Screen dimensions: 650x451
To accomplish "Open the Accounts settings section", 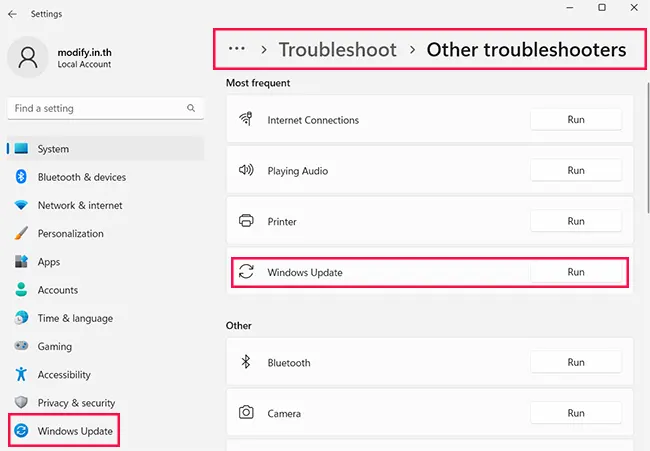I will [x=57, y=290].
